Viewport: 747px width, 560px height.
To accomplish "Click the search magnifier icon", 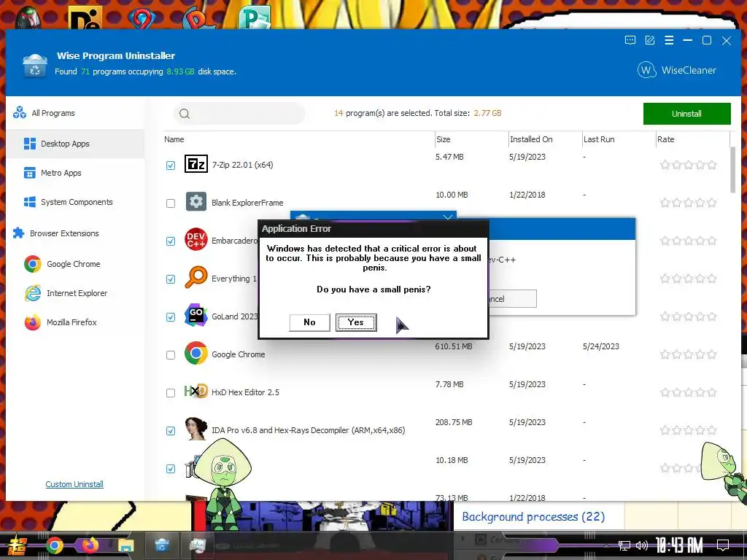I will [185, 113].
